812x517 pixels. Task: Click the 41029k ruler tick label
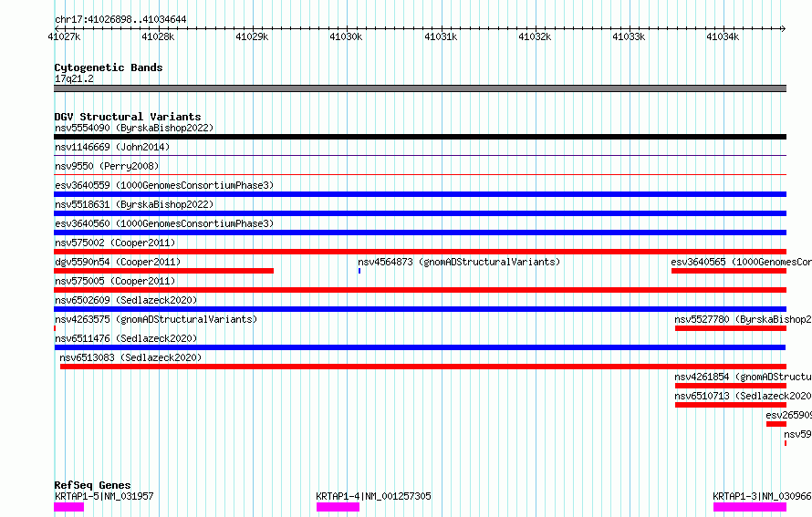coord(252,36)
